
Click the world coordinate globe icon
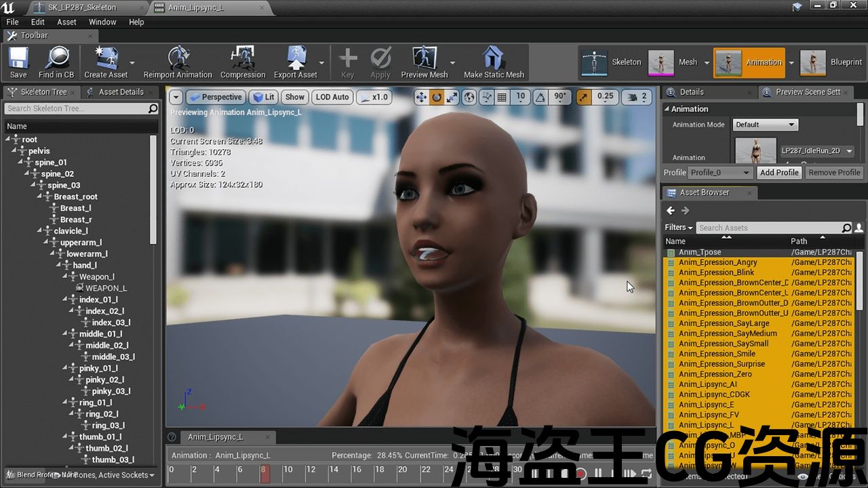(469, 97)
